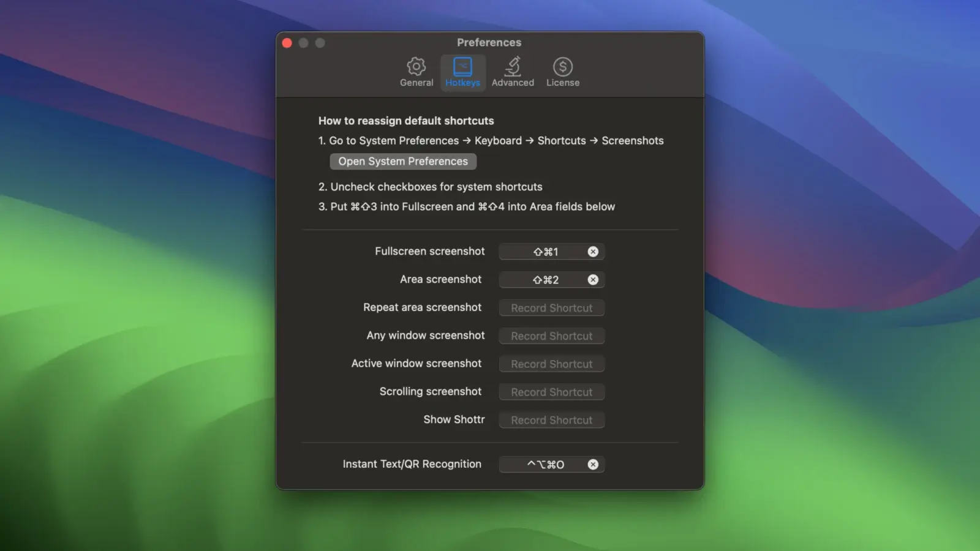This screenshot has height=551, width=980.
Task: Record shortcut for Any window screenshot
Action: pos(551,336)
